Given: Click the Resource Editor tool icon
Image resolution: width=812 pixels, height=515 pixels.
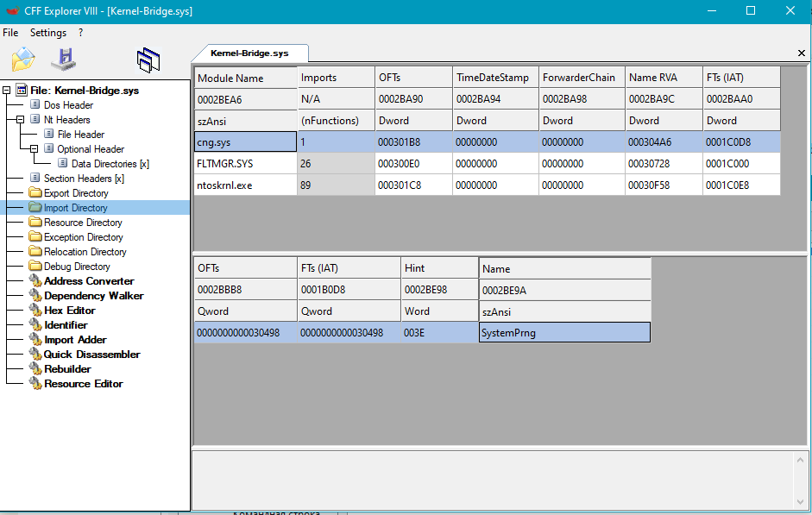Looking at the screenshot, I should (x=35, y=384).
